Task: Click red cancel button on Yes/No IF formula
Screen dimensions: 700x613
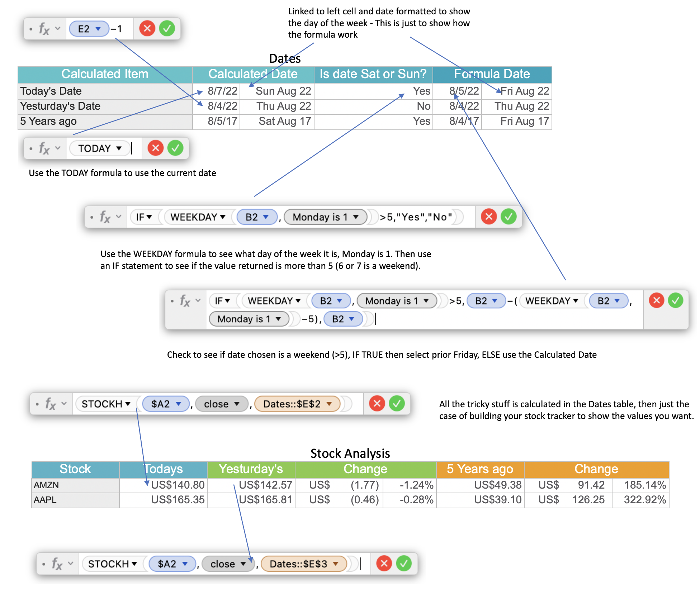Action: point(489,217)
